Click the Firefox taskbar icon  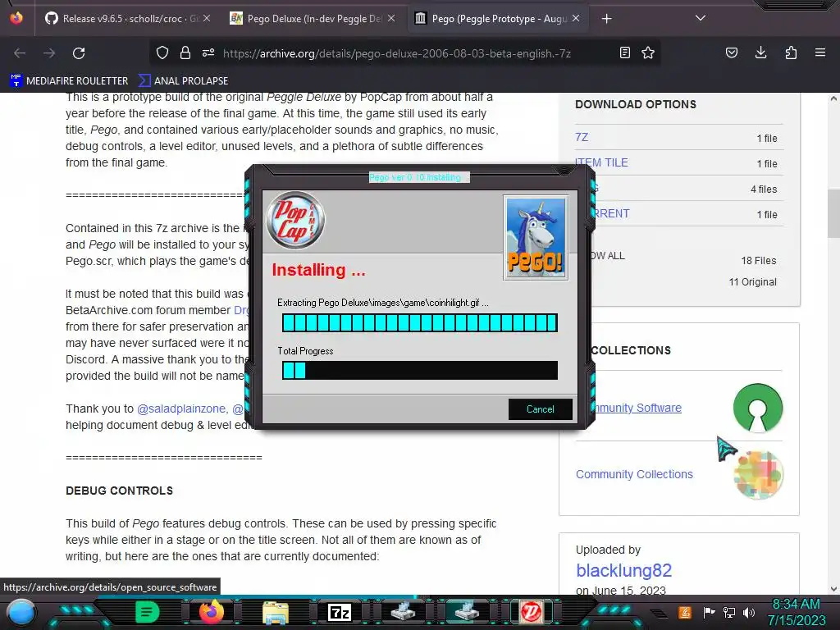(x=211, y=611)
